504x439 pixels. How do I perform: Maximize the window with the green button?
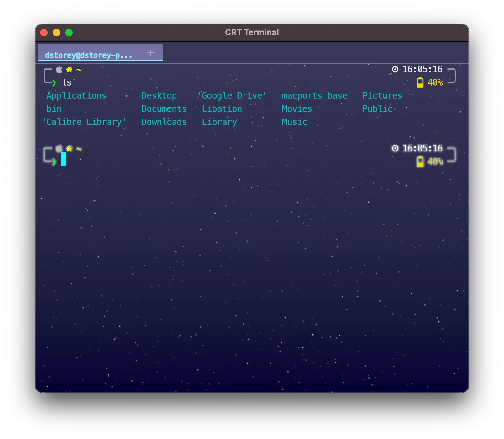(x=69, y=33)
